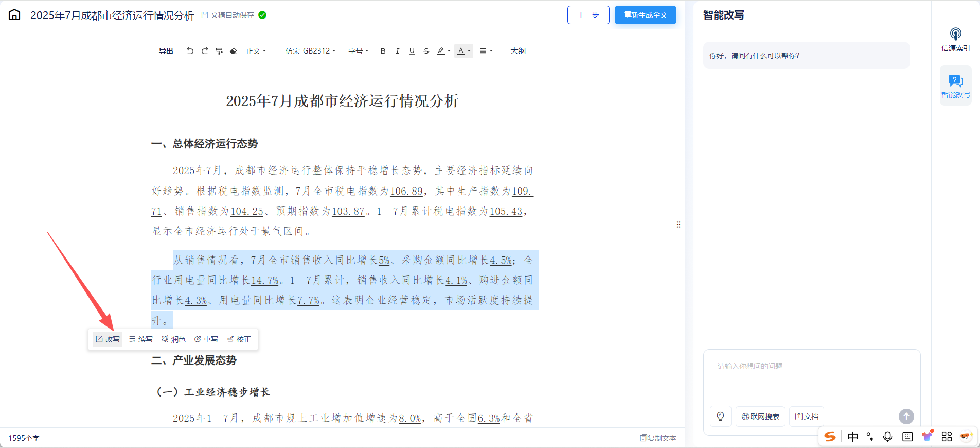This screenshot has width=980, height=448.
Task: Click the 文档 upload button
Action: tap(807, 417)
